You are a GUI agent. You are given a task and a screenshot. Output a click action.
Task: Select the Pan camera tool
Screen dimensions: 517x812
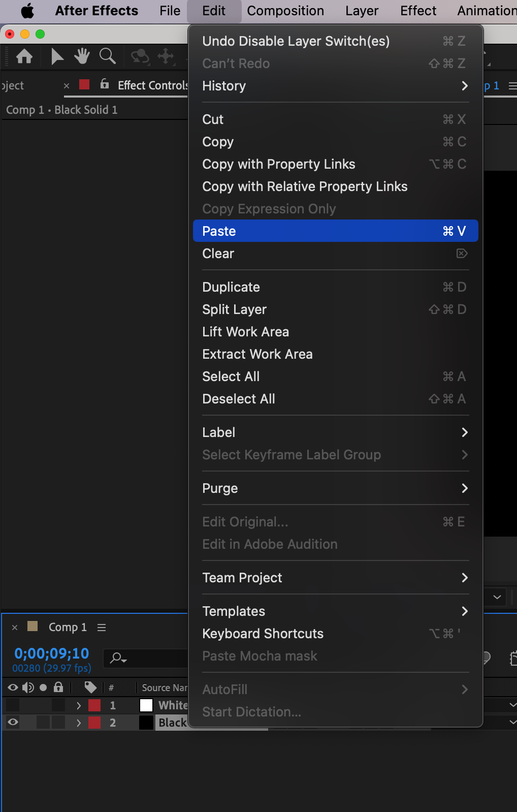coord(166,56)
